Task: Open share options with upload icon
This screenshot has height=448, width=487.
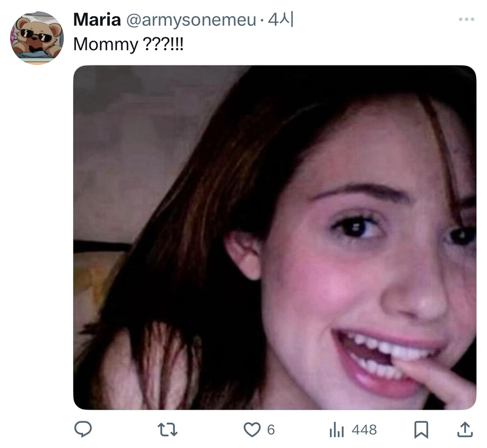Action: pos(465,430)
